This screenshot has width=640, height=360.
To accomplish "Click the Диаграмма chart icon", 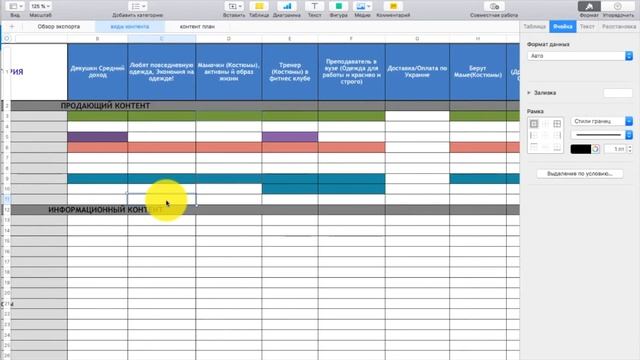I will tap(287, 7).
